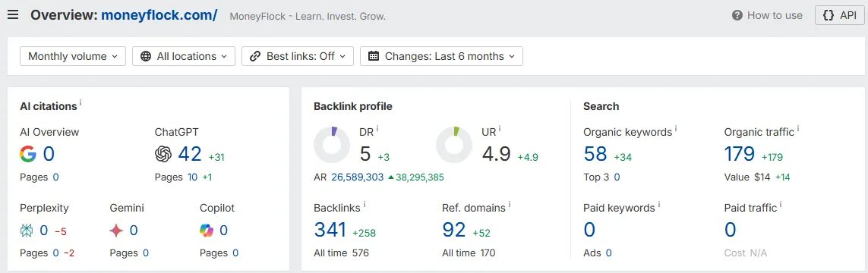Screen dimensions: 868x273
Task: Click the Organic traffic value 179
Action: pos(740,154)
